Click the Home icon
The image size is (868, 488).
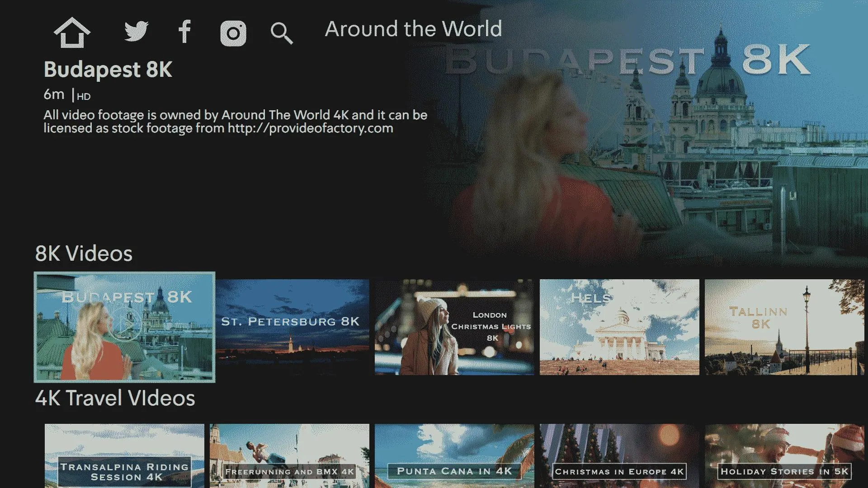[x=71, y=33]
